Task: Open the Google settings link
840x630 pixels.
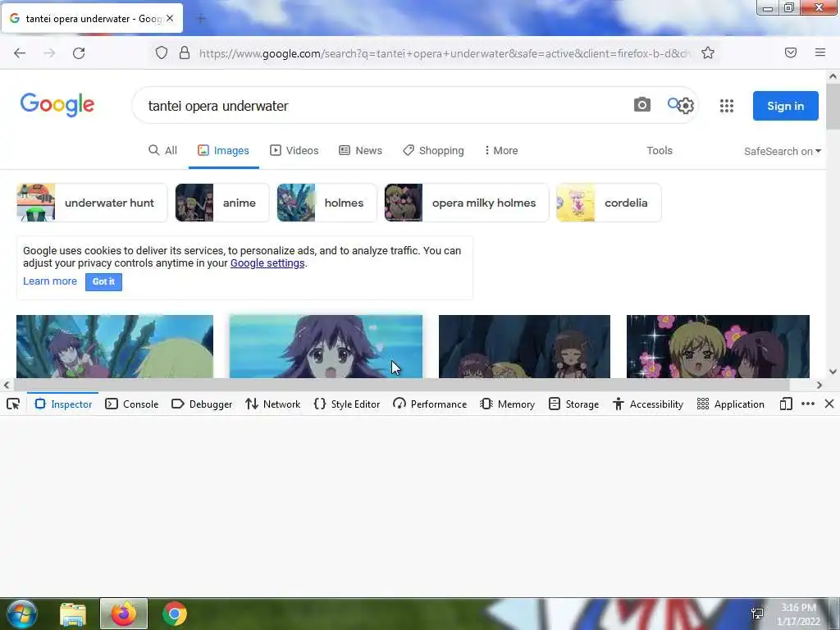Action: pos(267,263)
